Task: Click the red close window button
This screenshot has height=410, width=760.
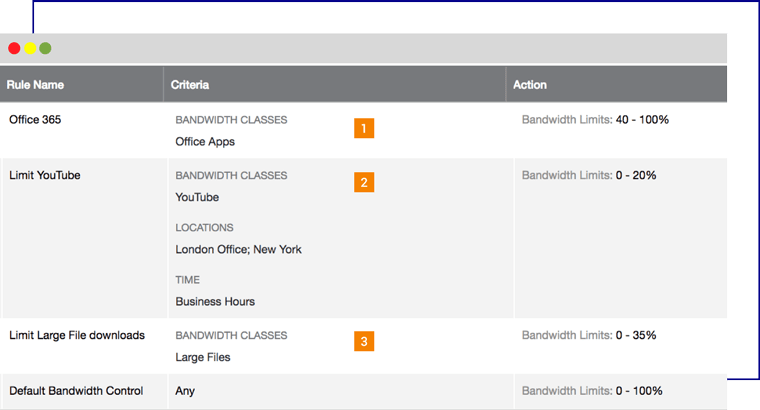Action: tap(14, 48)
